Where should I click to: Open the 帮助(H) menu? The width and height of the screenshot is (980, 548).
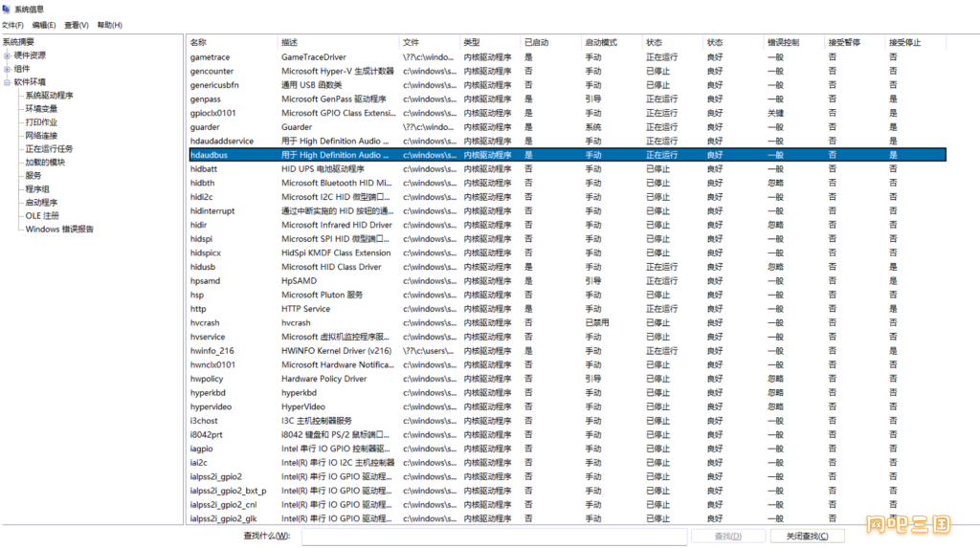click(109, 25)
